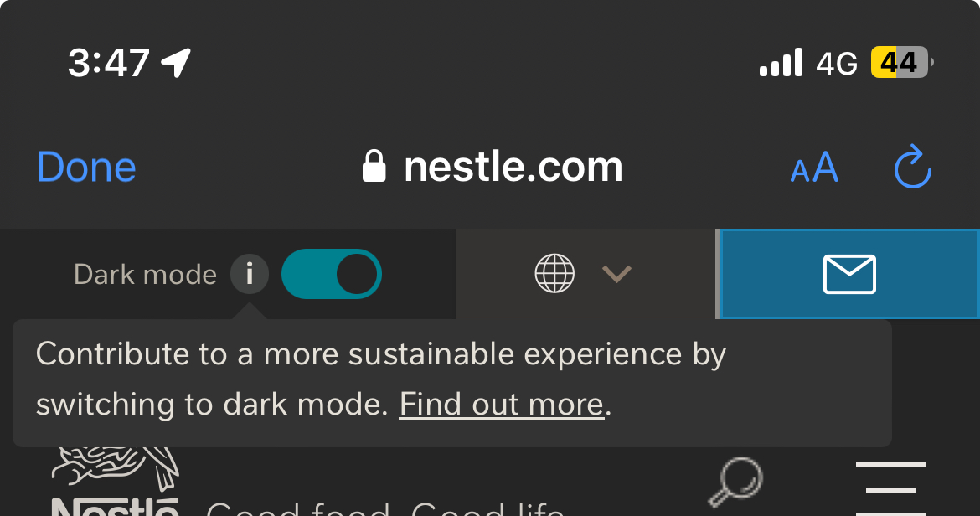
Task: Turn off the Dark mode switch
Action: (x=331, y=274)
